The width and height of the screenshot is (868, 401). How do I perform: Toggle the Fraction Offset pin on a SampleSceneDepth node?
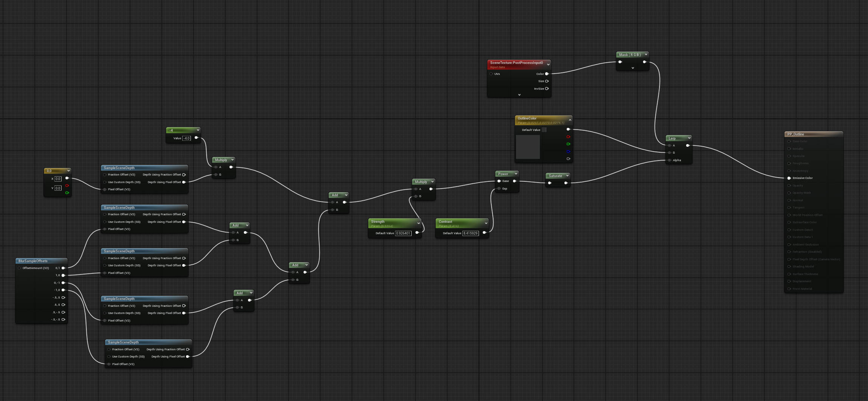point(105,174)
